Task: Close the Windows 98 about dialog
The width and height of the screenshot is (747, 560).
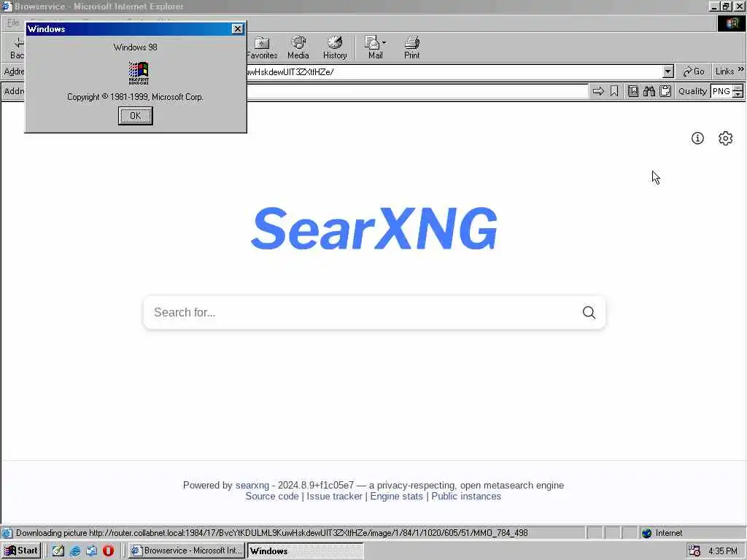Action: click(237, 29)
